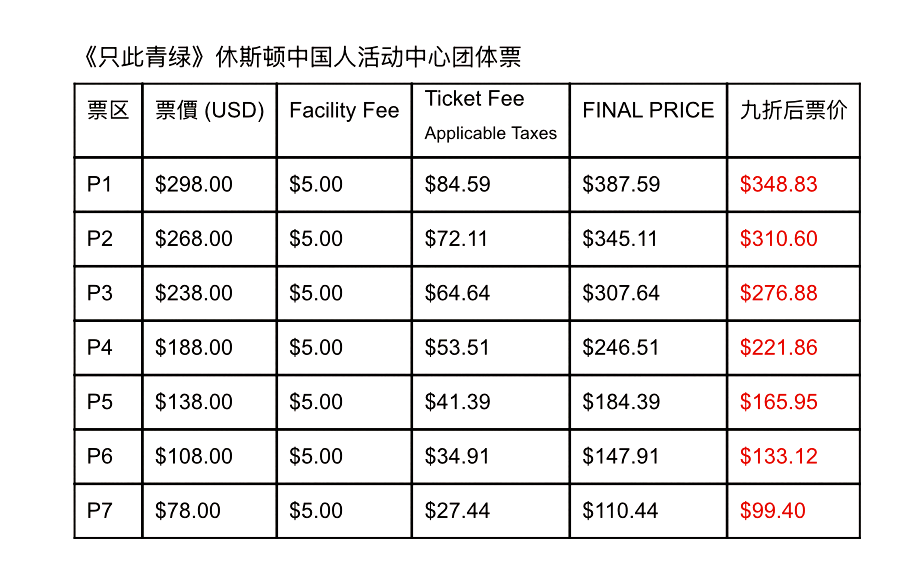Image resolution: width=924 pixels, height=574 pixels.
Task: Click the 《只此青绿》 group ticket title text
Action: [299, 57]
